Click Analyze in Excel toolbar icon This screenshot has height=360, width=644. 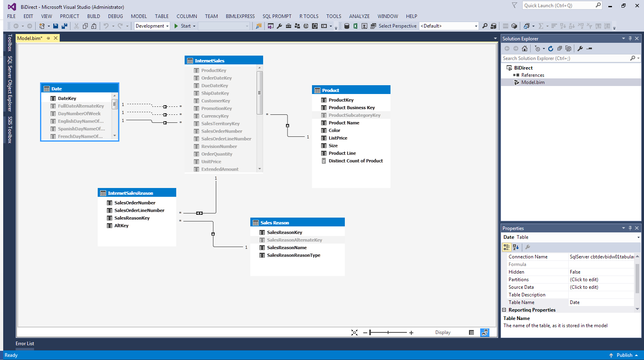(355, 26)
